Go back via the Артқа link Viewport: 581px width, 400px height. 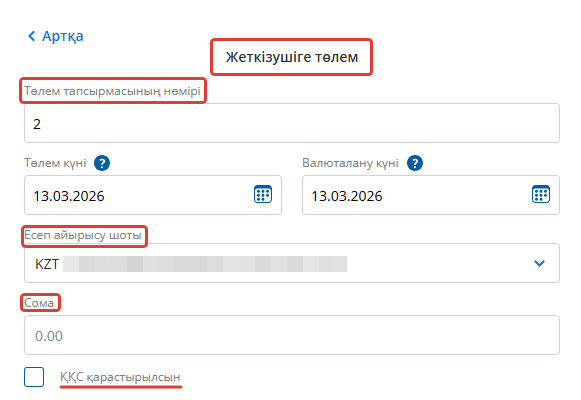pyautogui.click(x=56, y=36)
